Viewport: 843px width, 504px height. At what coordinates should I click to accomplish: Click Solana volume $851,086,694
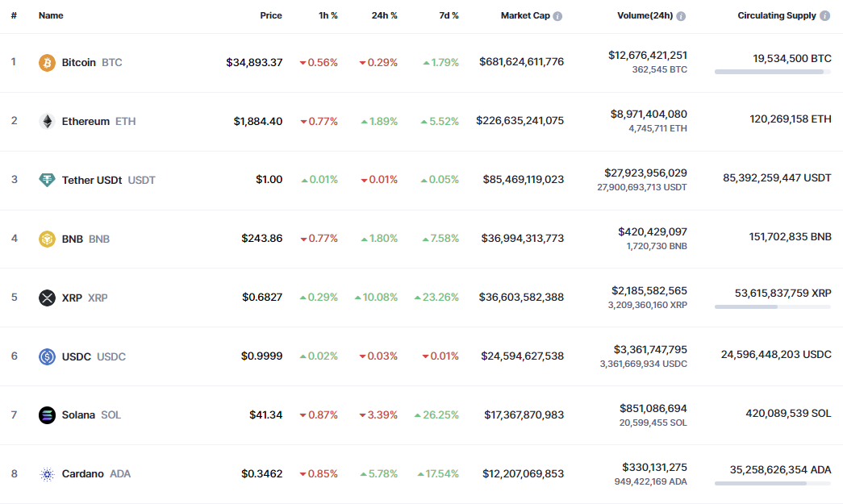[x=653, y=408]
